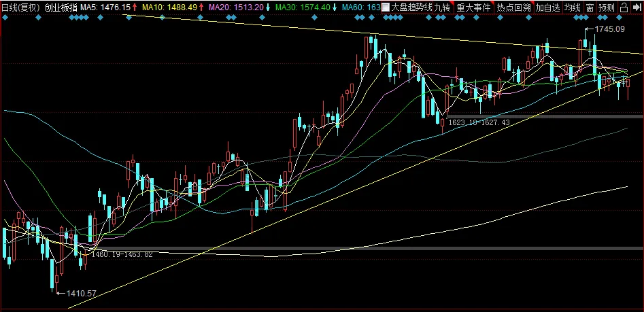Click the 窗 button
The height and width of the screenshot is (312, 644).
pyautogui.click(x=590, y=7)
